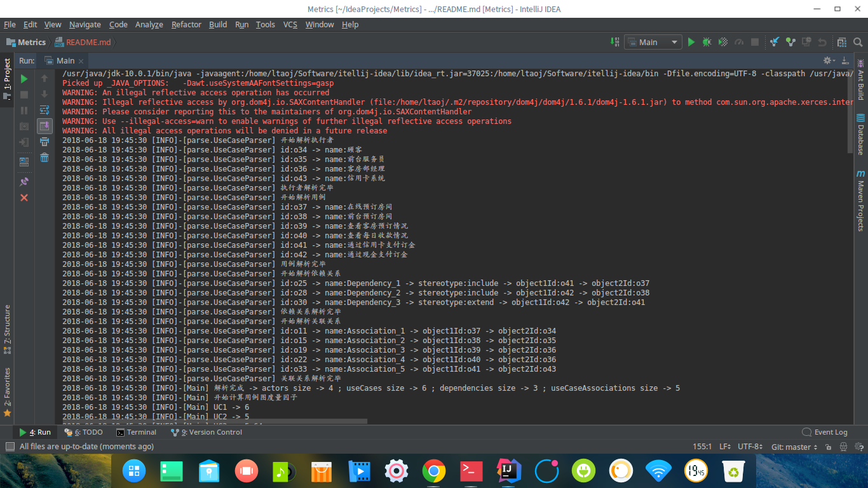Close the Run panel with red X icon
Image resolution: width=868 pixels, height=488 pixels.
[x=24, y=198]
